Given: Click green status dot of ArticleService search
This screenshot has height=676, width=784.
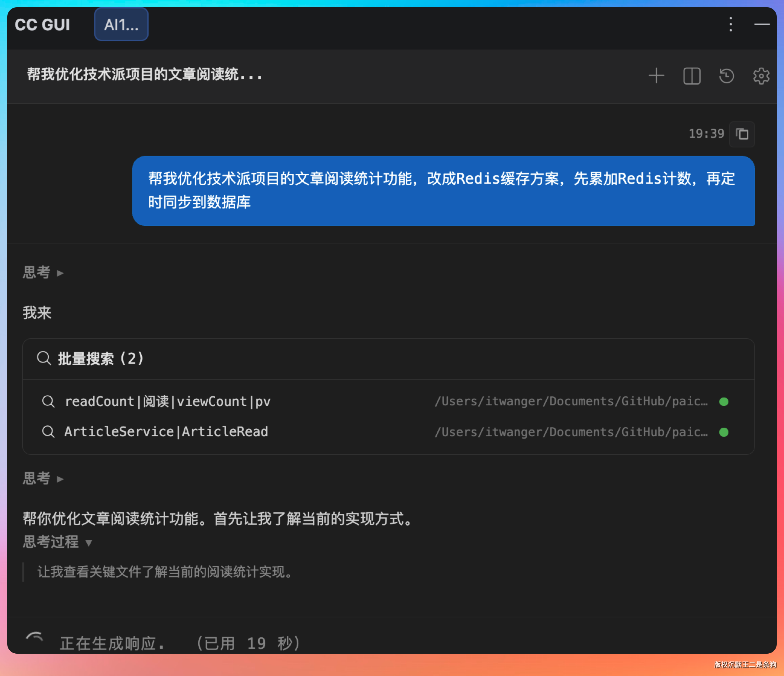Looking at the screenshot, I should coord(724,432).
